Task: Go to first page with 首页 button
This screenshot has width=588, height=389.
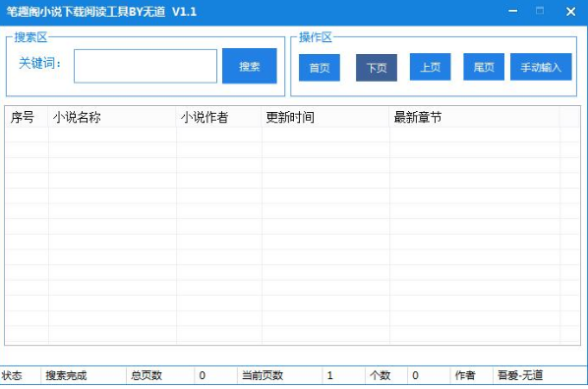Action: pos(320,68)
